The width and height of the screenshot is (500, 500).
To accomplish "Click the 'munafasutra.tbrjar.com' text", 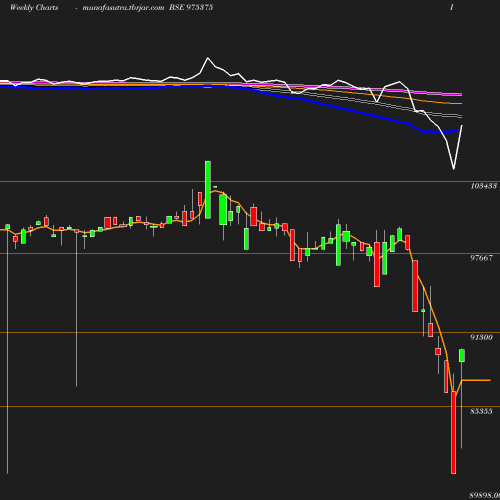I will pyautogui.click(x=123, y=8).
